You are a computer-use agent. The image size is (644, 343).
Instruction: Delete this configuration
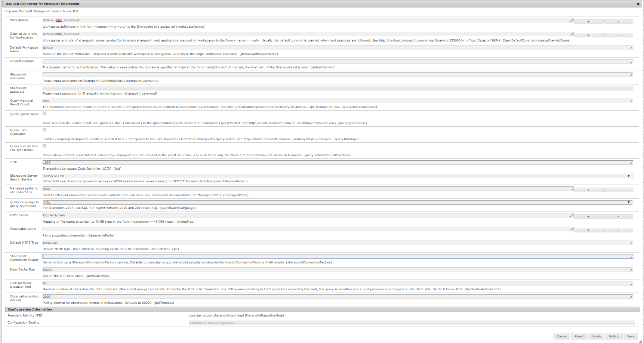coord(596,336)
